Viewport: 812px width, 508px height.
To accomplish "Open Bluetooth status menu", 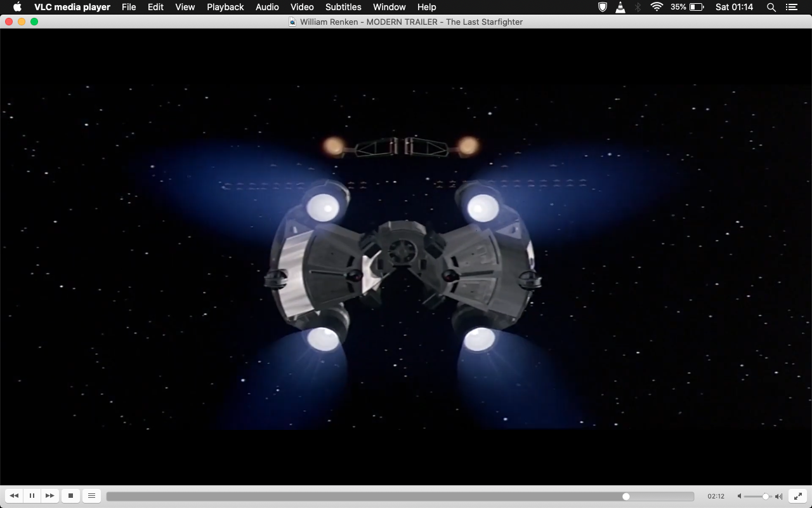I will [x=638, y=7].
